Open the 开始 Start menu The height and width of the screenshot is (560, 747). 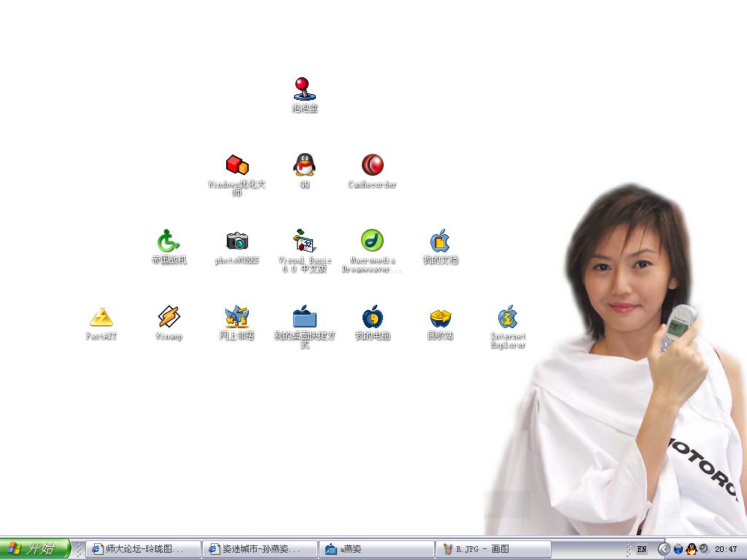(34, 549)
